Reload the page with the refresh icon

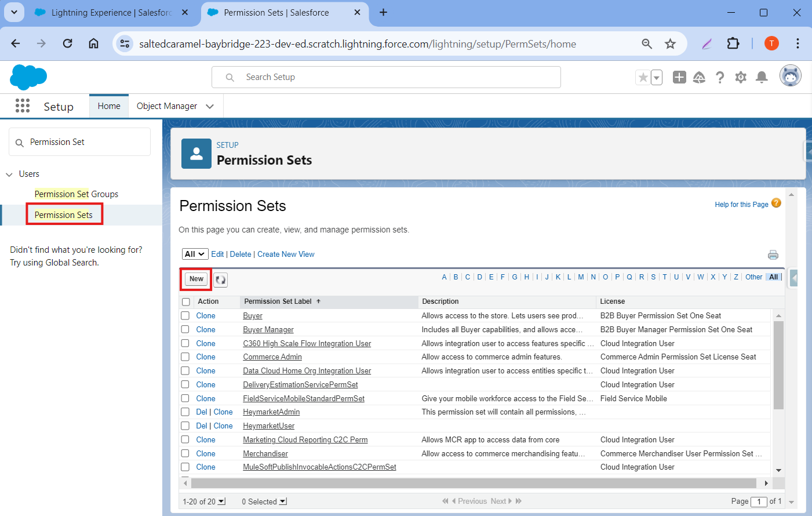(68, 43)
